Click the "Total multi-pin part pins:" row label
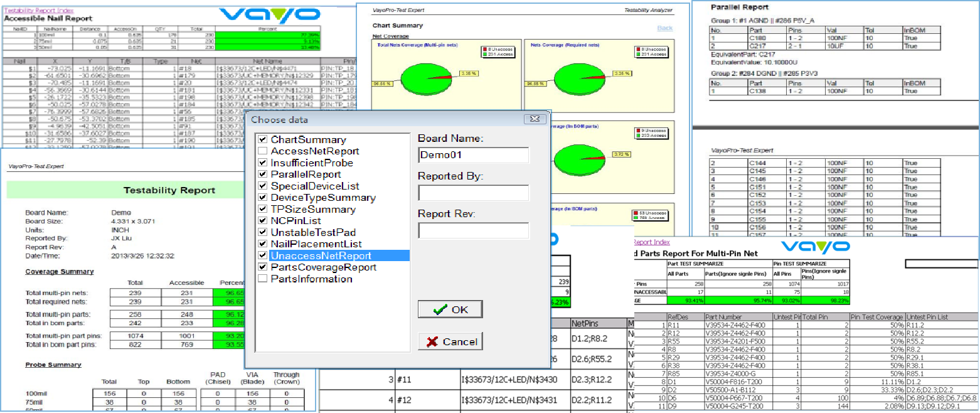The width and height of the screenshot is (980, 413). click(63, 336)
